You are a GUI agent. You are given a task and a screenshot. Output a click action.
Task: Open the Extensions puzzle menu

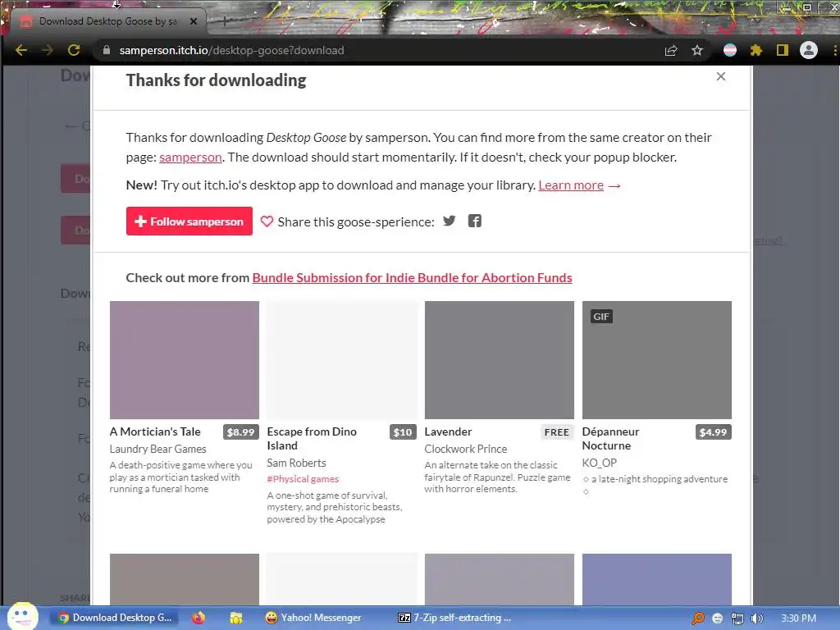pos(756,50)
